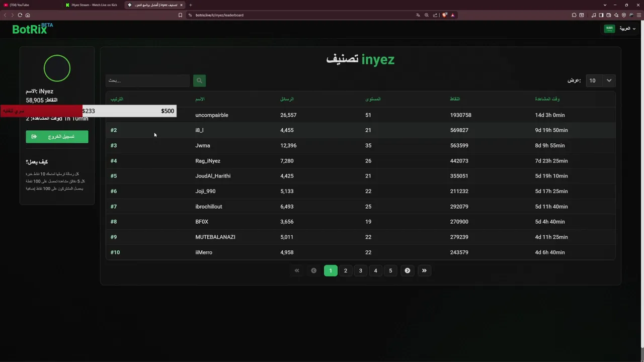Go to leaderboard page 4

pos(375,270)
